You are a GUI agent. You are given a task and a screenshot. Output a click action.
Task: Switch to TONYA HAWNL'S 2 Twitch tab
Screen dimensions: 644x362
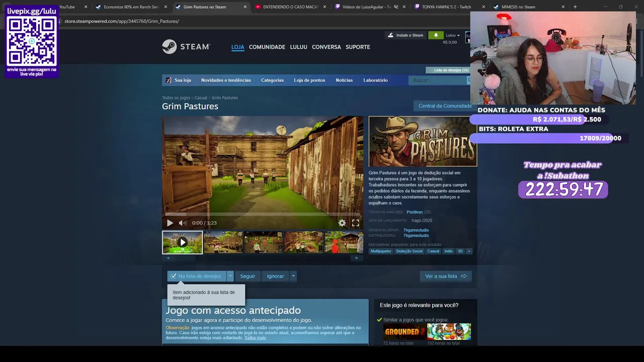(446, 7)
